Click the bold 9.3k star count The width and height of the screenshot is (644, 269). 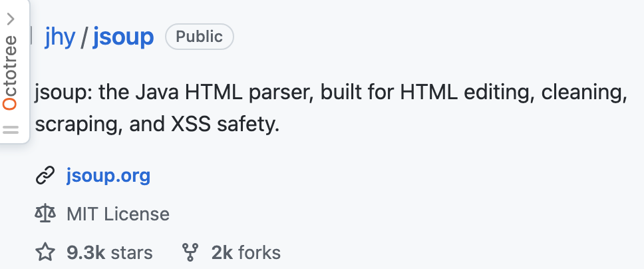click(85, 253)
